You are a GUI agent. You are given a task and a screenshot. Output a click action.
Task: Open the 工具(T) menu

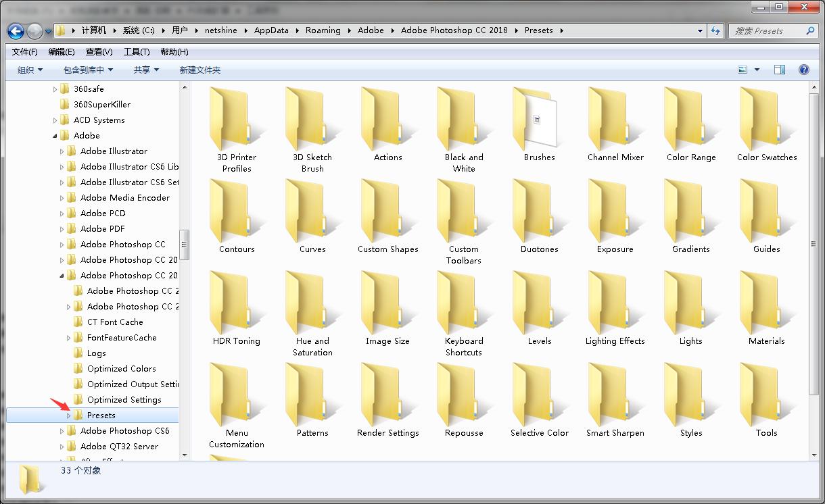(x=136, y=51)
